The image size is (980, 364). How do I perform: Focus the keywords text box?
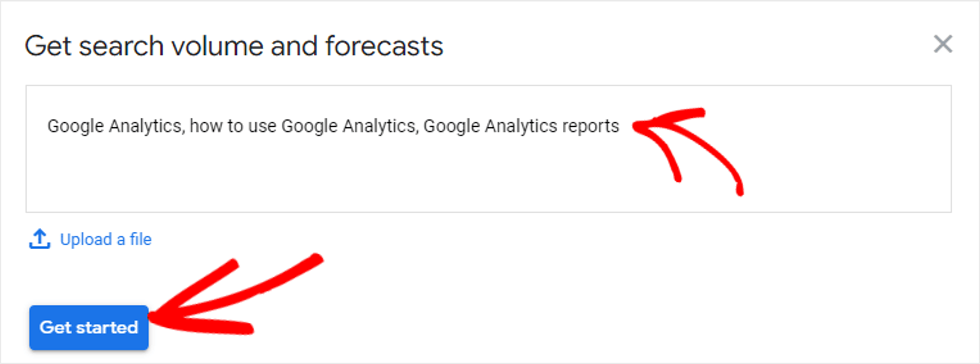pyautogui.click(x=488, y=149)
